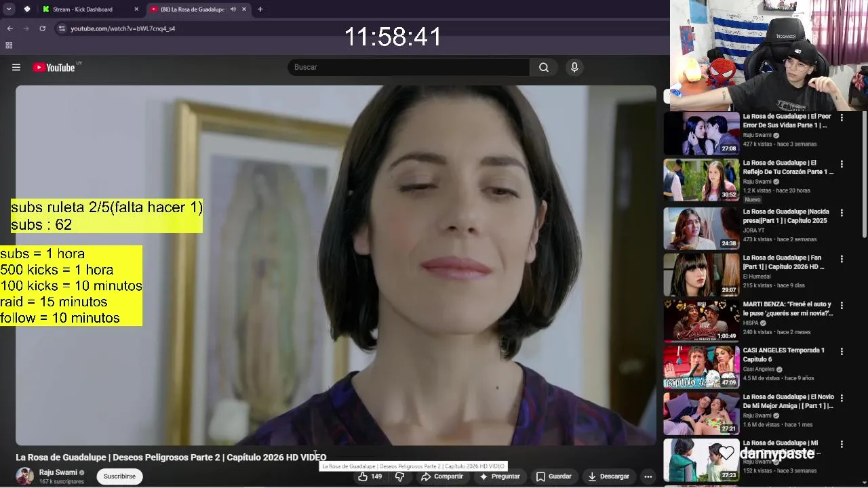Like the video with thumbs up
The width and height of the screenshot is (868, 488).
[370, 476]
